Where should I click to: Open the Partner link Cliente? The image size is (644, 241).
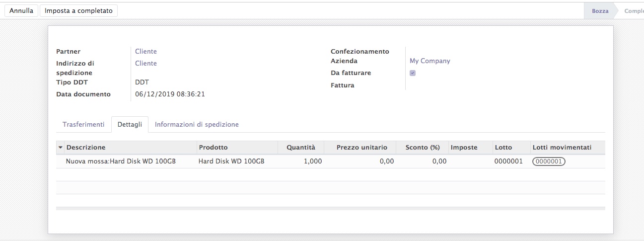click(x=146, y=51)
